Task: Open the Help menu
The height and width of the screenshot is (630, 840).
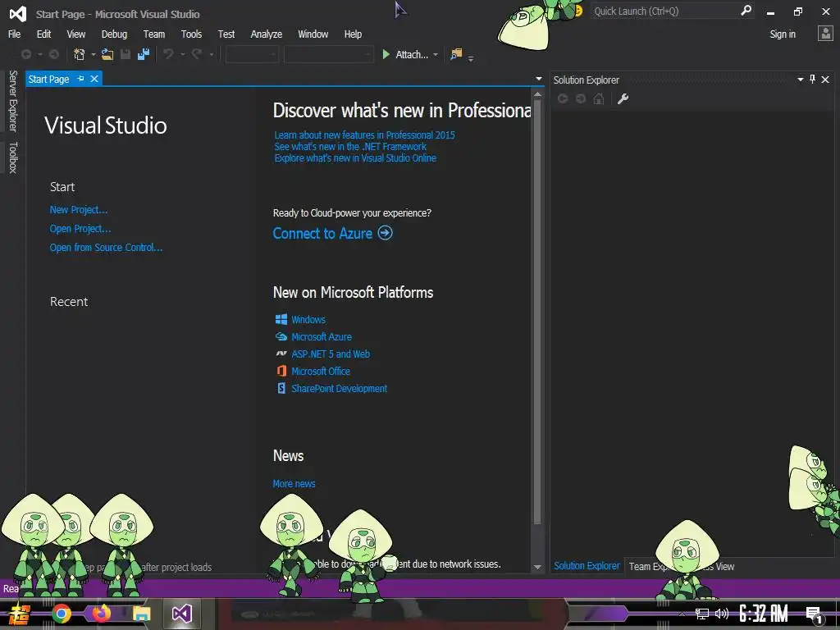Action: point(353,34)
